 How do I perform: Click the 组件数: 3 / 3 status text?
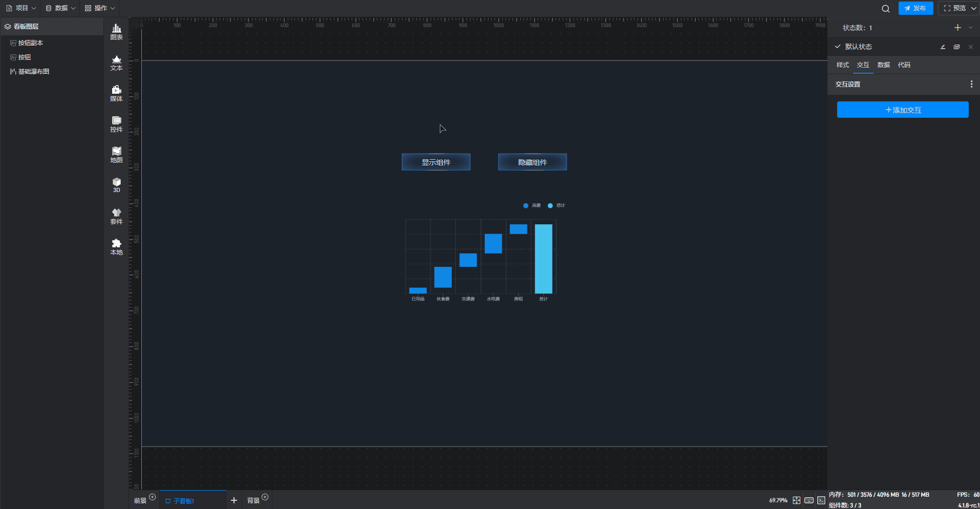click(845, 505)
